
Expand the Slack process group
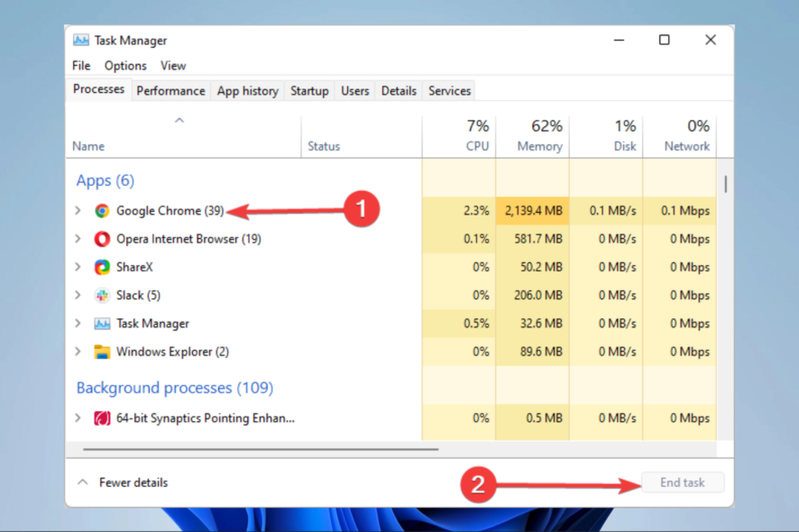78,295
